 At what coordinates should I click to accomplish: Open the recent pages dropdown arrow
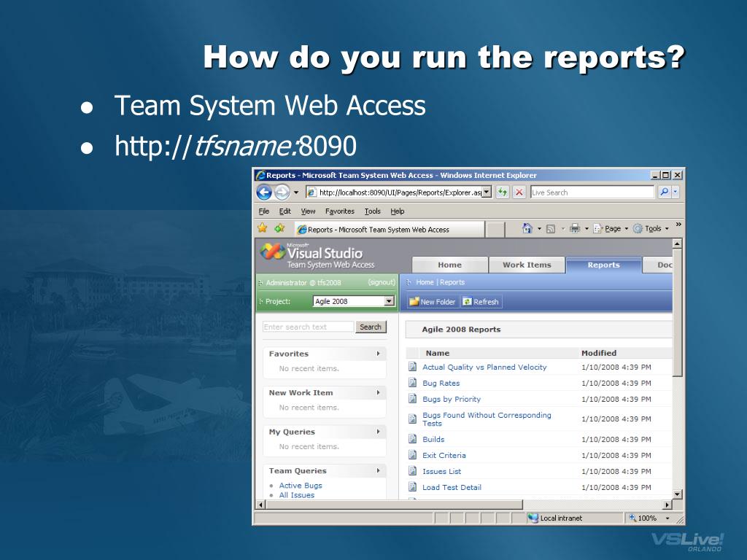(x=296, y=192)
